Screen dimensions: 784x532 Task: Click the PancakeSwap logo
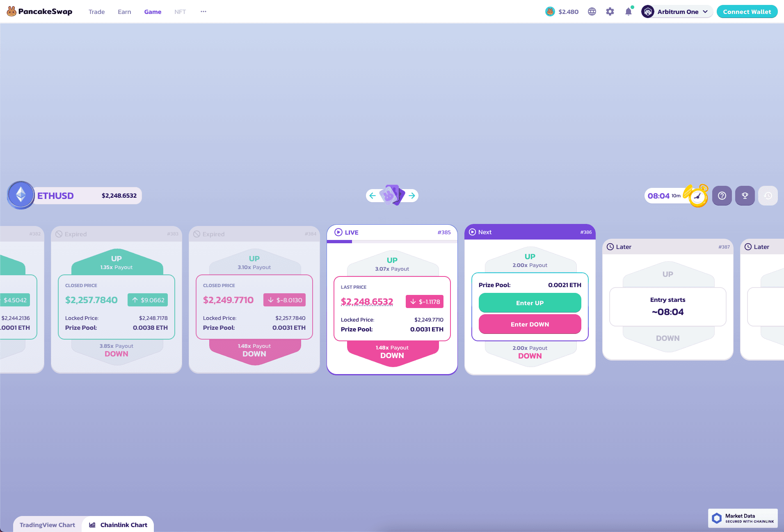[x=40, y=11]
